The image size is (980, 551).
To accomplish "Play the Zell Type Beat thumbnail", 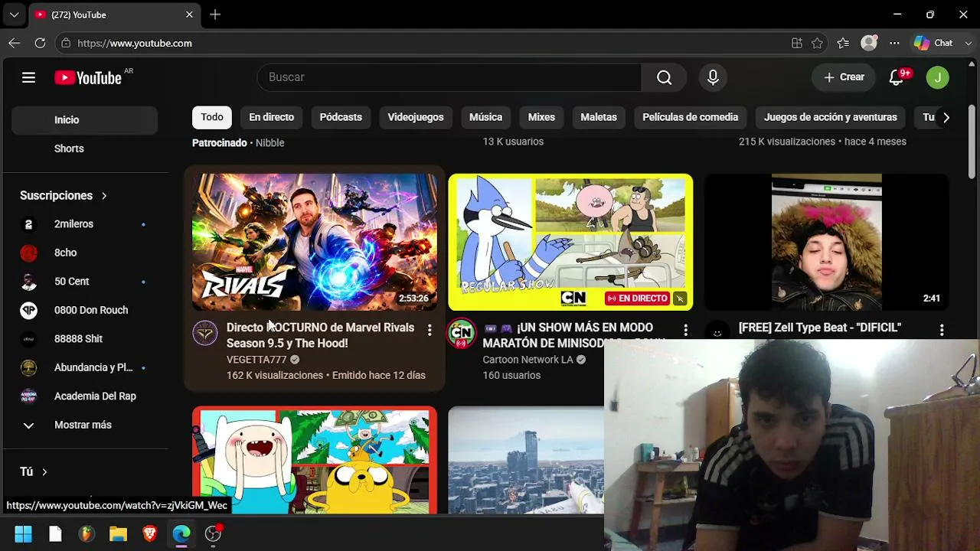I will click(827, 242).
